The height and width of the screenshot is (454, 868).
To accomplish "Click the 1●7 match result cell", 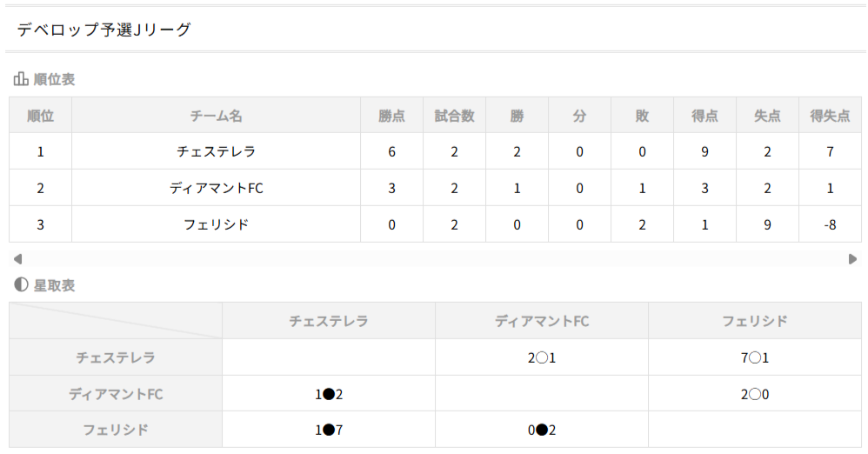I will tap(329, 430).
